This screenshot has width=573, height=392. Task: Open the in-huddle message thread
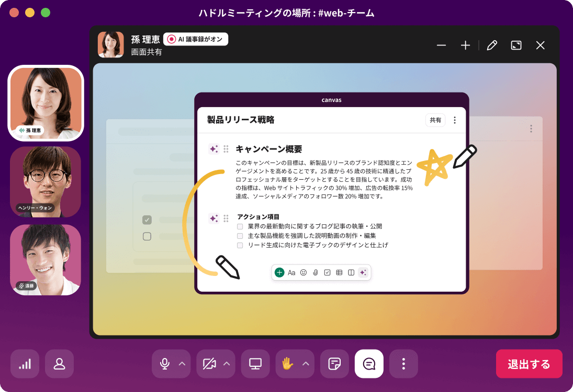(x=369, y=364)
